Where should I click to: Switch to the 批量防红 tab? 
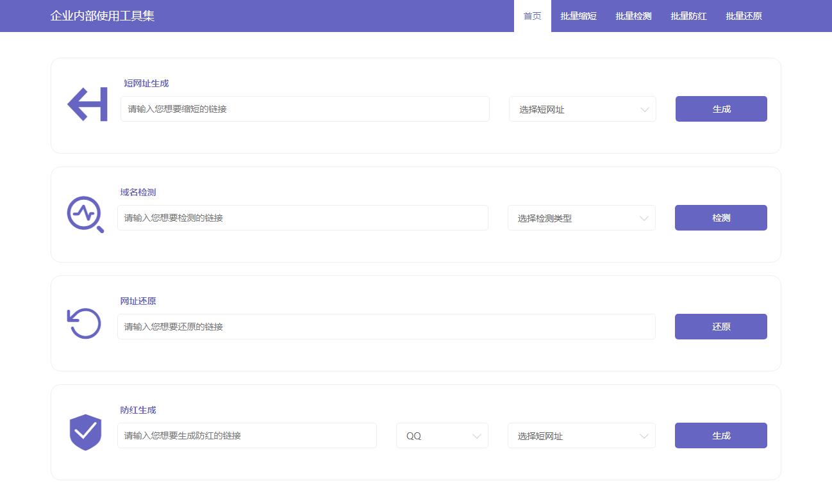pyautogui.click(x=688, y=16)
